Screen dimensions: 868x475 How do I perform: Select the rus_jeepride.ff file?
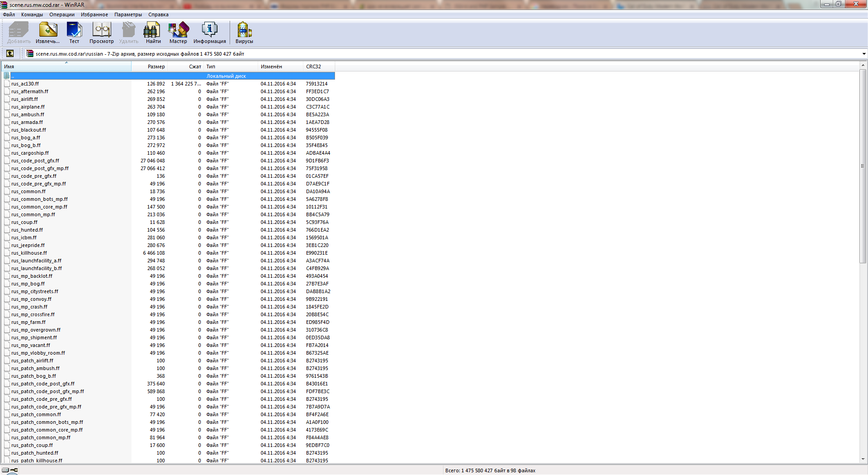(x=28, y=245)
